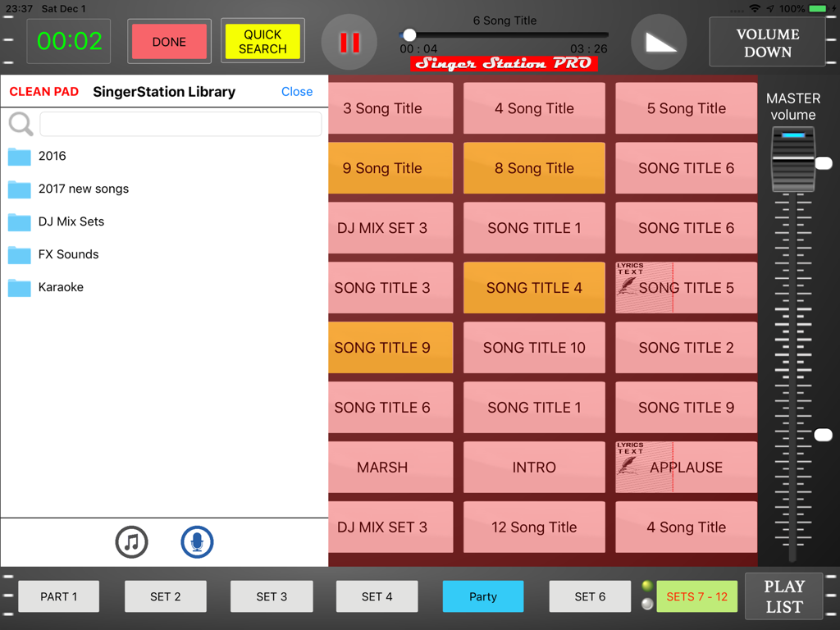Activate the Party set toggle
This screenshot has width=840, height=630.
(482, 596)
